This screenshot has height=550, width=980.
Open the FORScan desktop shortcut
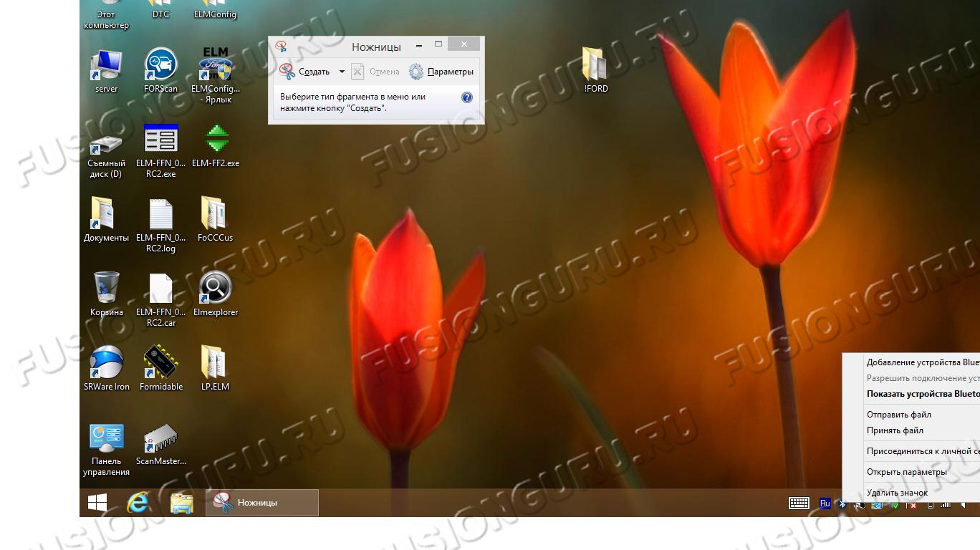[x=160, y=70]
